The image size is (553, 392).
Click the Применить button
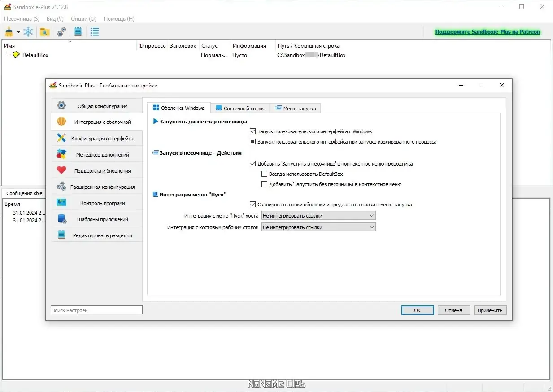[x=490, y=310]
